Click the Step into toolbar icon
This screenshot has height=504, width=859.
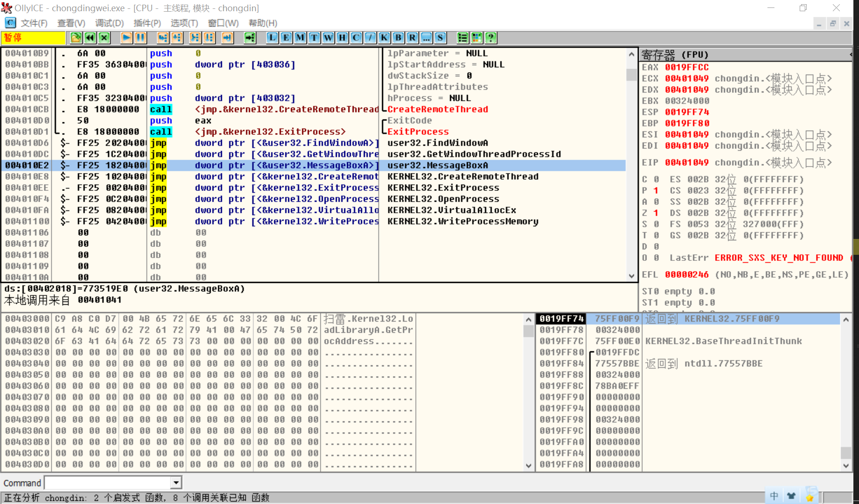click(163, 38)
